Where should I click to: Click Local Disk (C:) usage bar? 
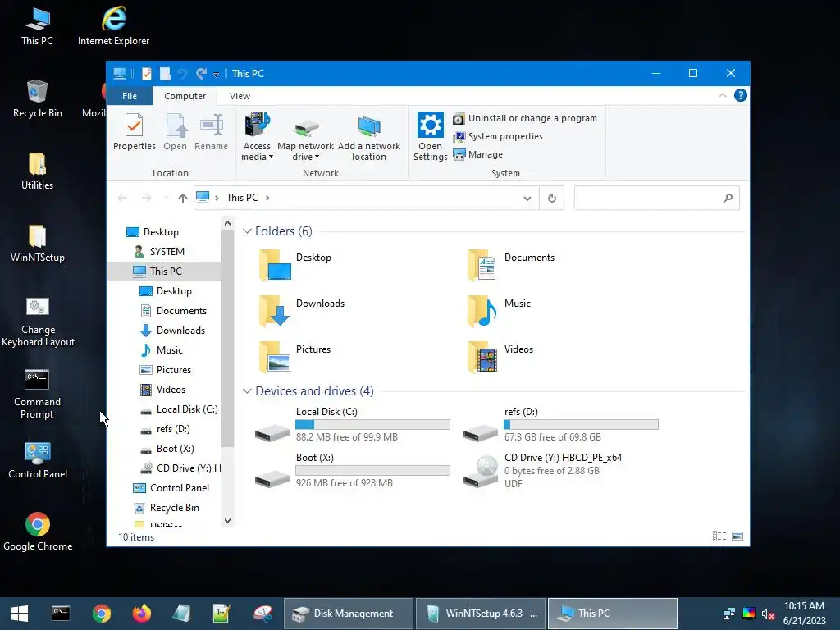coord(373,425)
